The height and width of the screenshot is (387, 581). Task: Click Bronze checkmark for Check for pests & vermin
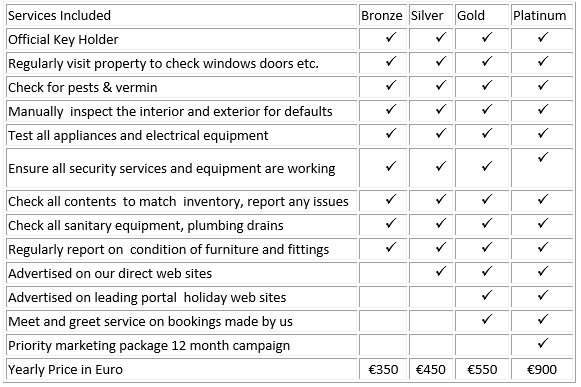[x=391, y=85]
